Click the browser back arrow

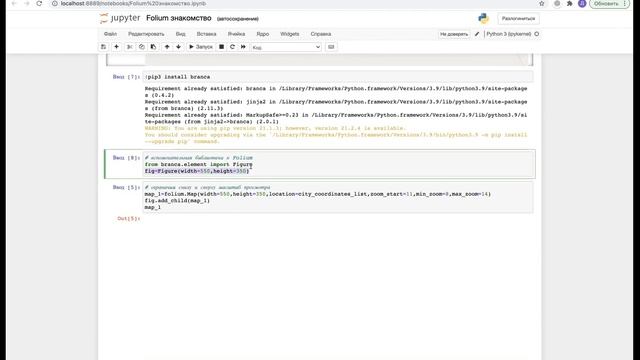point(14,4)
